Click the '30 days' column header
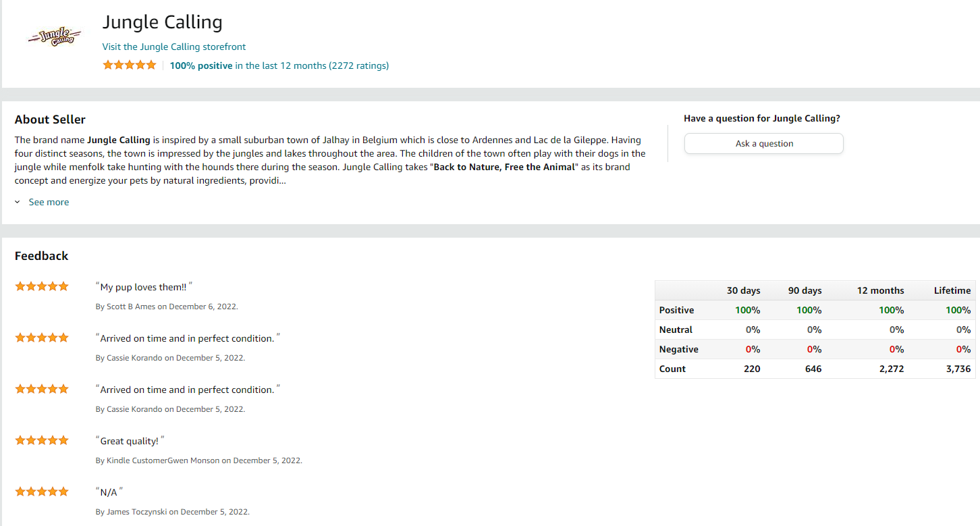This screenshot has width=980, height=526. (743, 290)
